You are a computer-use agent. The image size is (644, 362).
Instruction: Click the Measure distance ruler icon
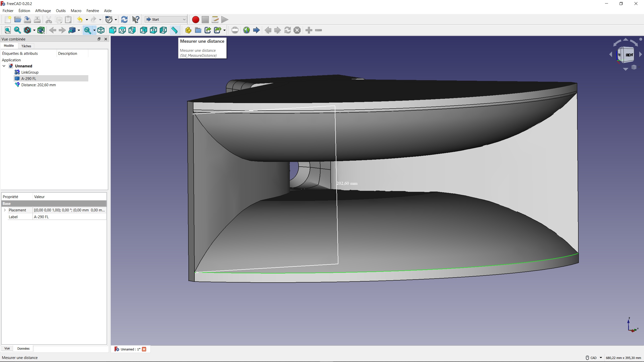(174, 30)
